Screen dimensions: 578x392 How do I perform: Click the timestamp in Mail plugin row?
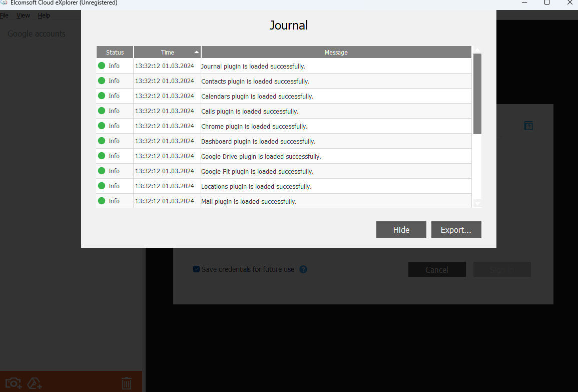tap(165, 201)
